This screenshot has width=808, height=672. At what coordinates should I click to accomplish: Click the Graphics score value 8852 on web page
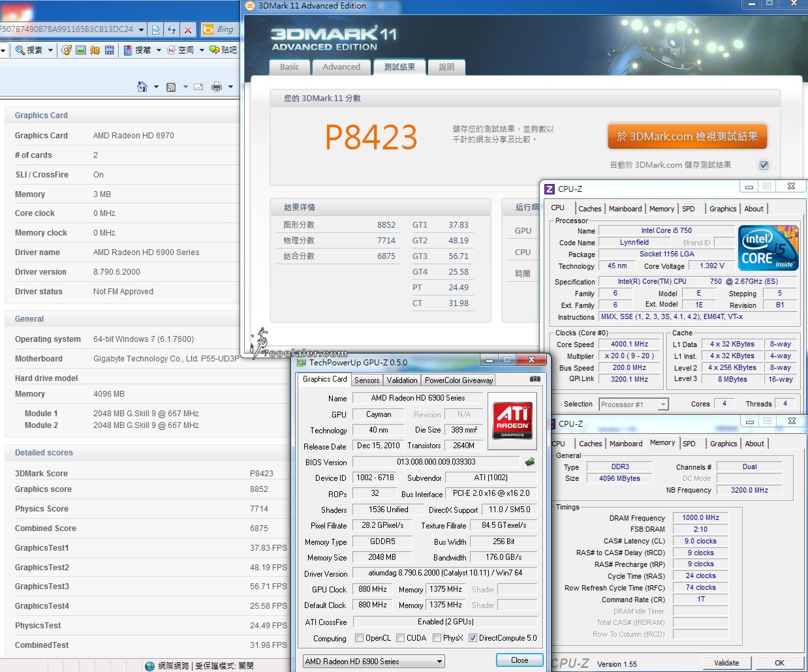pyautogui.click(x=259, y=489)
